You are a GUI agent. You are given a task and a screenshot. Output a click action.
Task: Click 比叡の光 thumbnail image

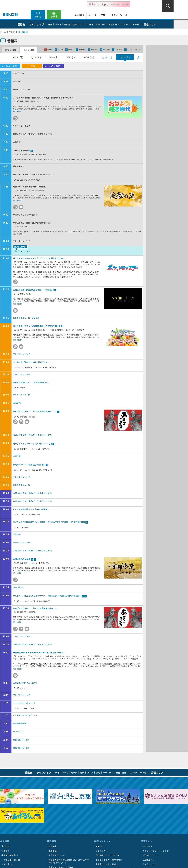pos(123,196)
